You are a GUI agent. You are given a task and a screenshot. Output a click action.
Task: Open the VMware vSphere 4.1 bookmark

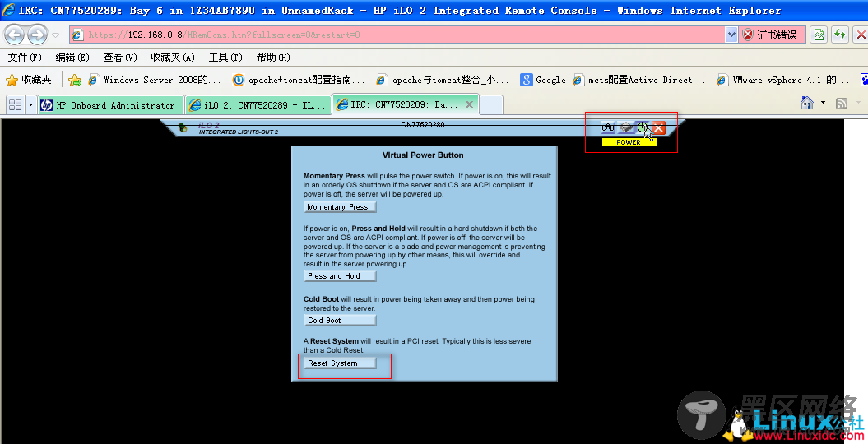point(783,81)
